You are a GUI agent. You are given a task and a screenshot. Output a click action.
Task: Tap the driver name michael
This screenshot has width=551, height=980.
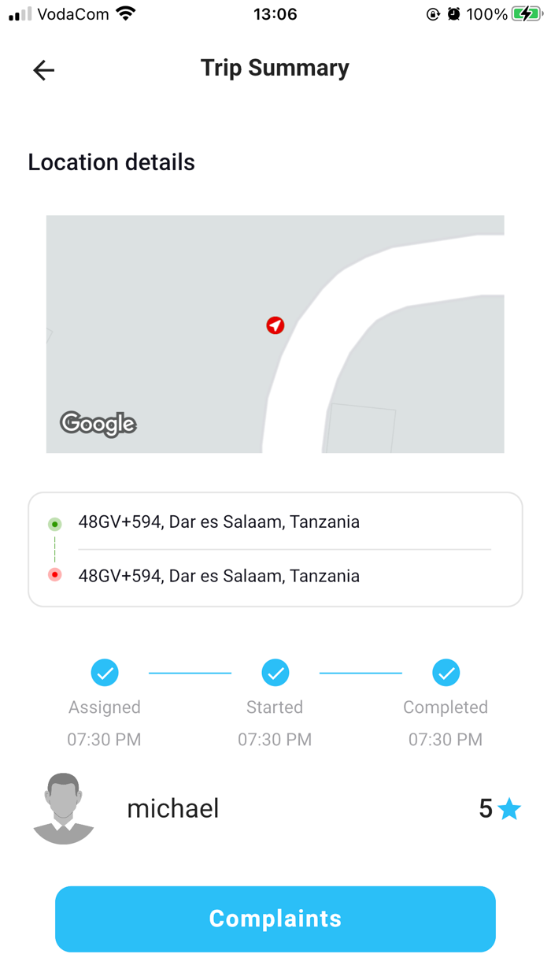pyautogui.click(x=173, y=808)
